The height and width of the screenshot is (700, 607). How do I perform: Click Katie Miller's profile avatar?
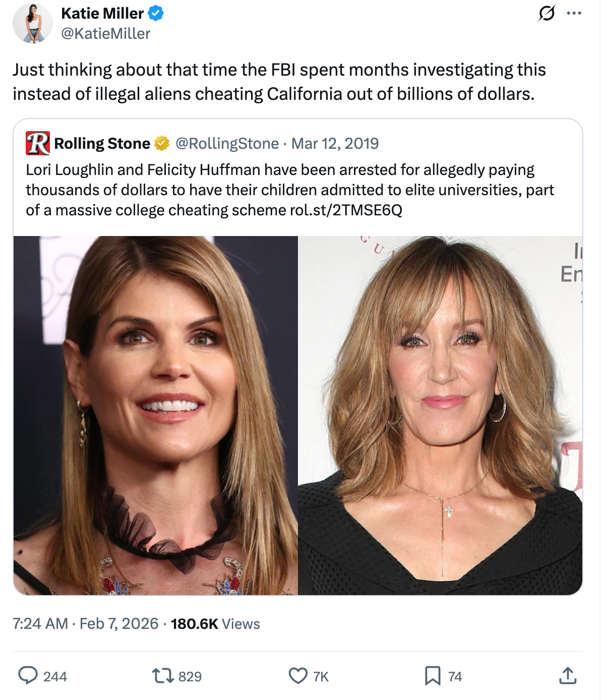[x=33, y=23]
